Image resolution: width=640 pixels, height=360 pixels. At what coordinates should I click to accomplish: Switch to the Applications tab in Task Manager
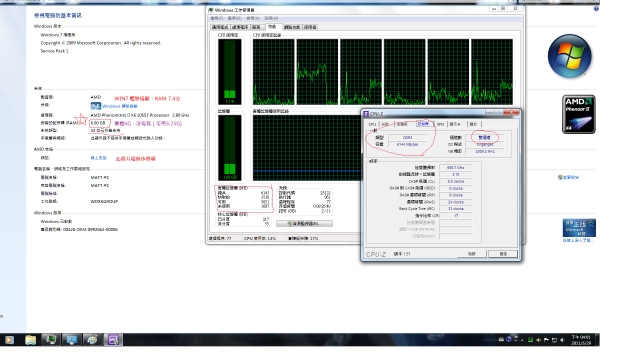pos(220,27)
